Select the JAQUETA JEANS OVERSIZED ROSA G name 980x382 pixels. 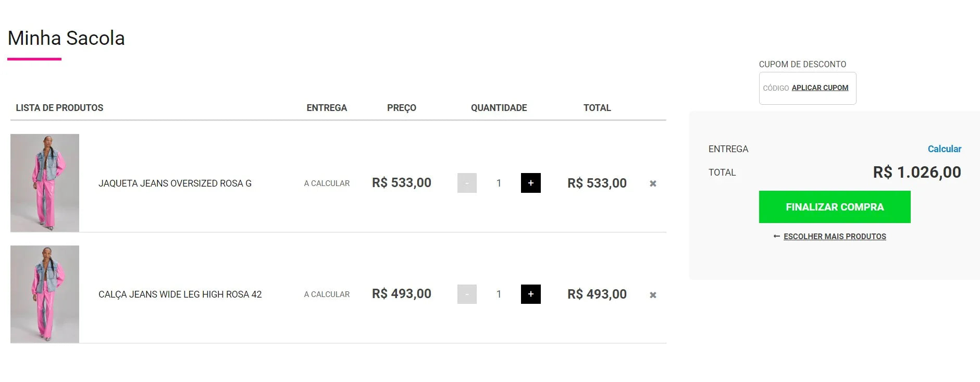coord(175,183)
